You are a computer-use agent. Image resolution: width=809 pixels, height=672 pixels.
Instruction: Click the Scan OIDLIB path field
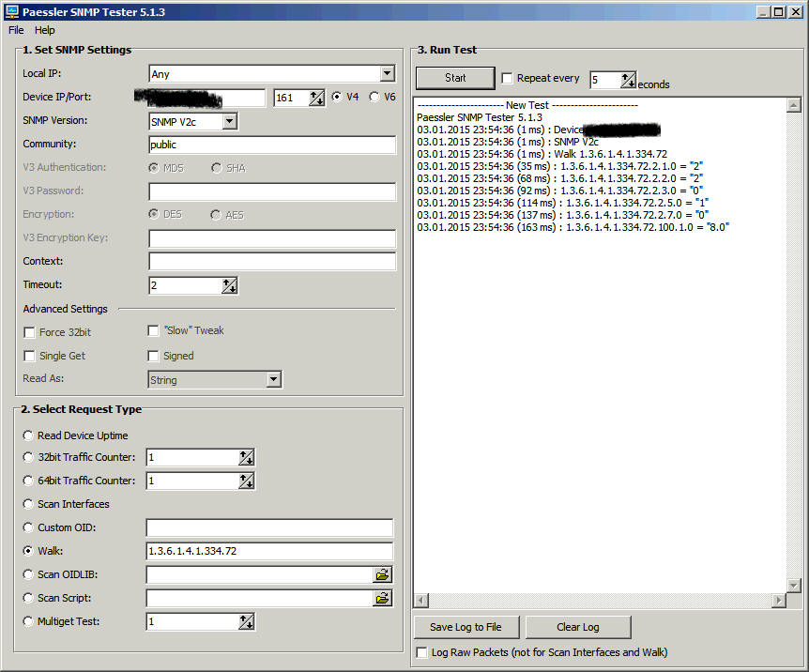(x=260, y=575)
